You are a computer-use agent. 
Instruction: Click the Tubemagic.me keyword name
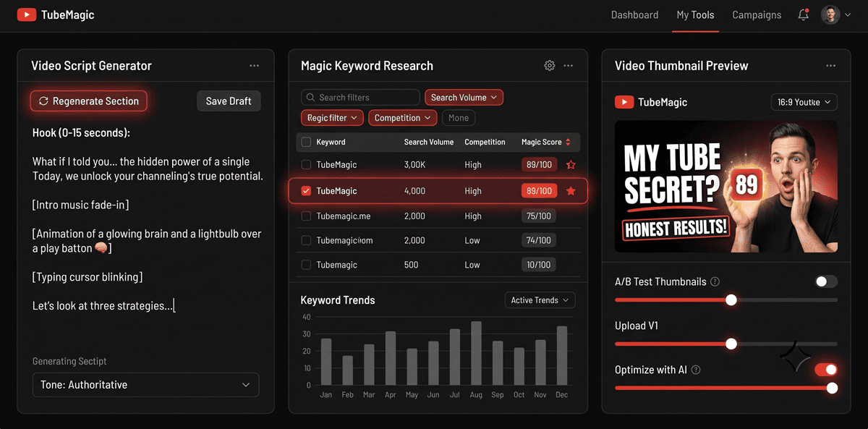point(343,216)
